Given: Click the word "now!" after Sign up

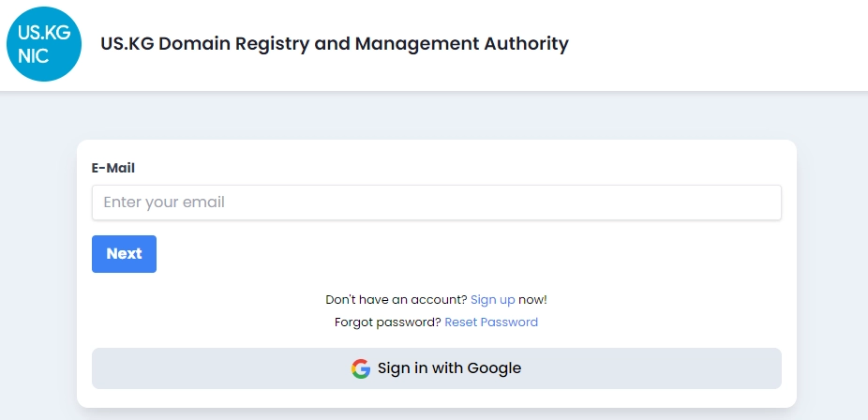Looking at the screenshot, I should click(532, 300).
